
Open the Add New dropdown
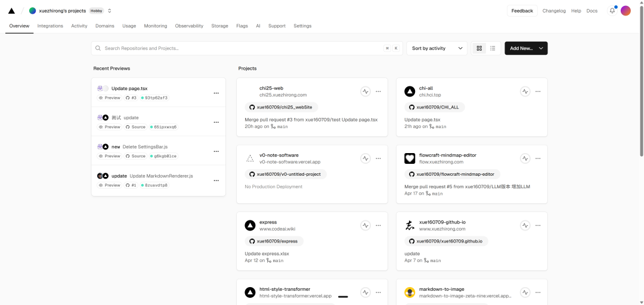(x=526, y=48)
